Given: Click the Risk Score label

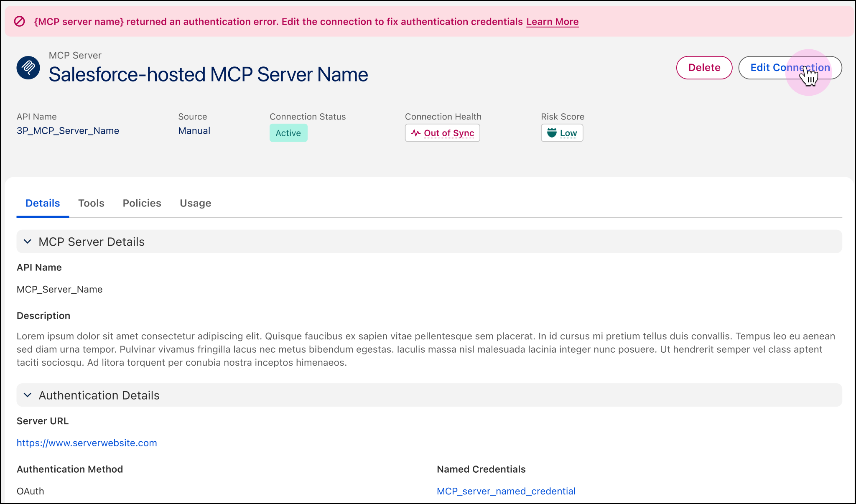Looking at the screenshot, I should 563,117.
